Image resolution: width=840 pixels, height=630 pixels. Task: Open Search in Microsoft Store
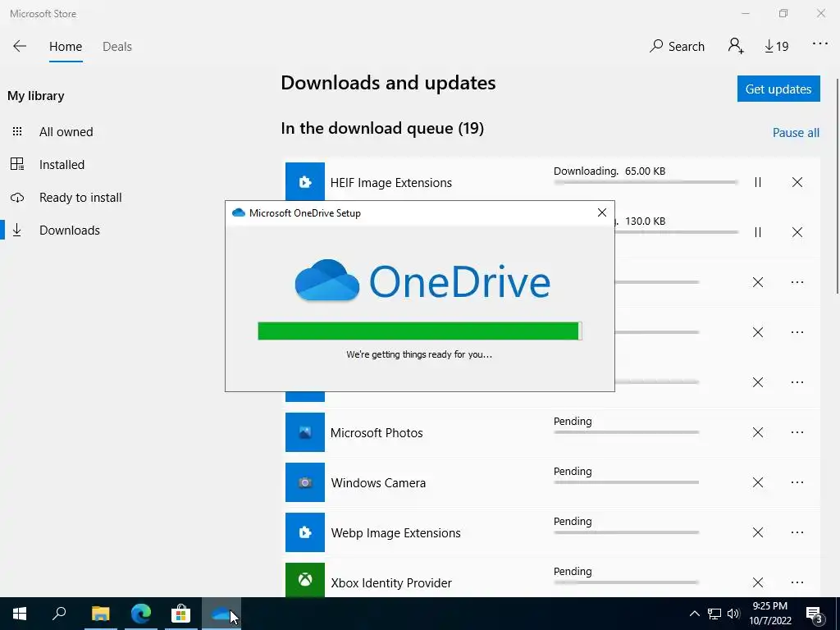[x=677, y=47]
